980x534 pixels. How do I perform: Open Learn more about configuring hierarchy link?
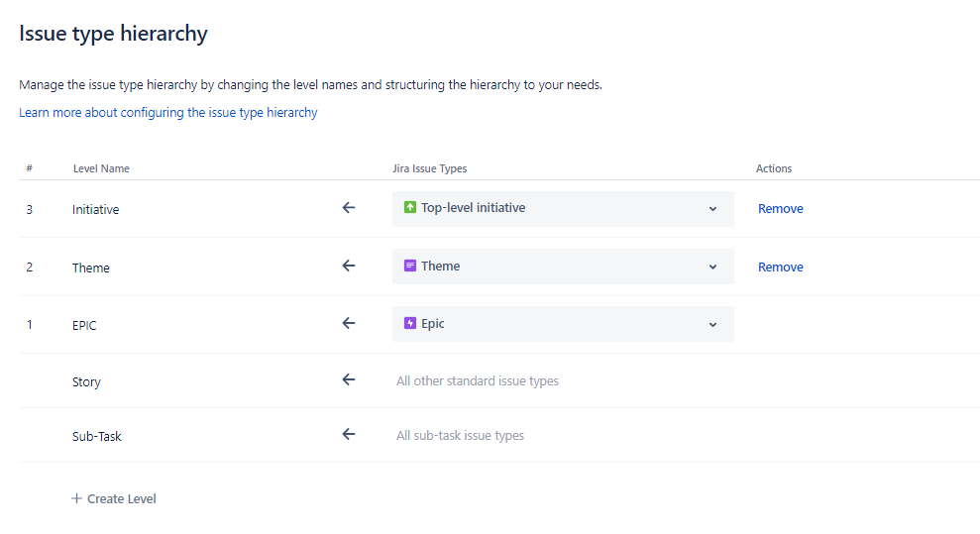click(x=168, y=112)
